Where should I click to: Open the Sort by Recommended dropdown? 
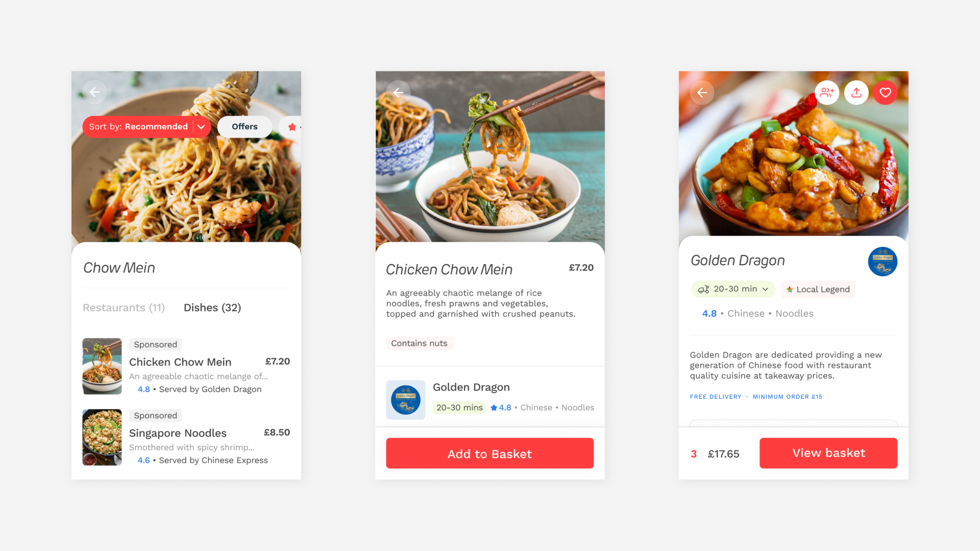[147, 127]
